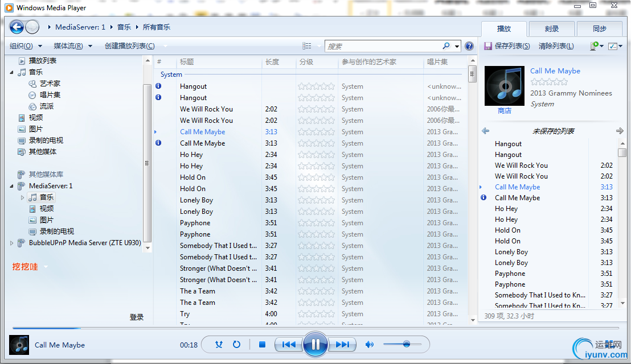
Task: Go to previous list using left arrow
Action: [486, 131]
